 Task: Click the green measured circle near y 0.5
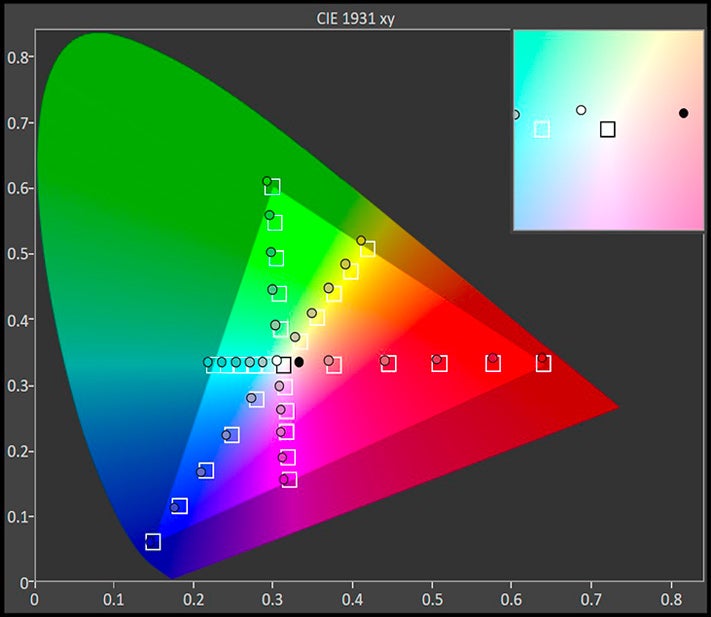271,252
